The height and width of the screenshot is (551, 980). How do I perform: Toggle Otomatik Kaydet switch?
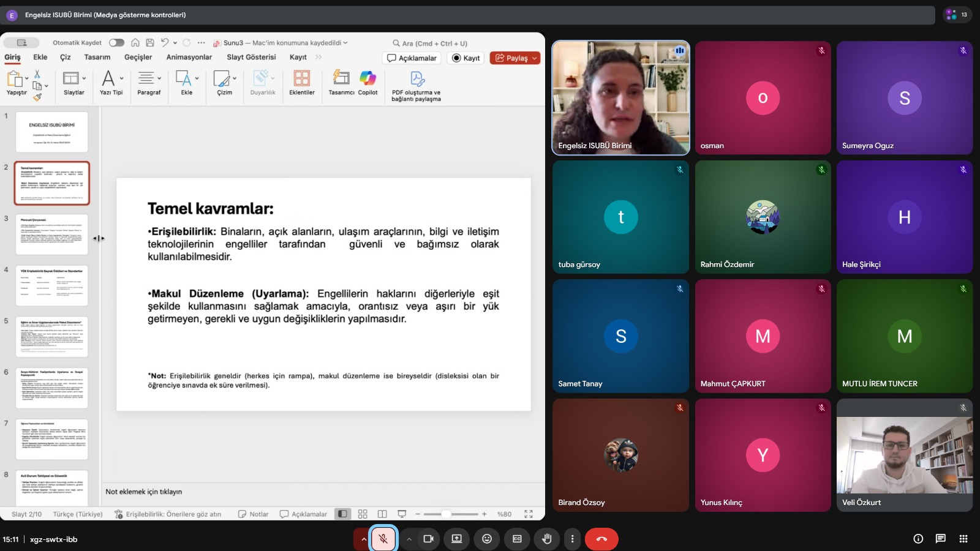(x=116, y=43)
